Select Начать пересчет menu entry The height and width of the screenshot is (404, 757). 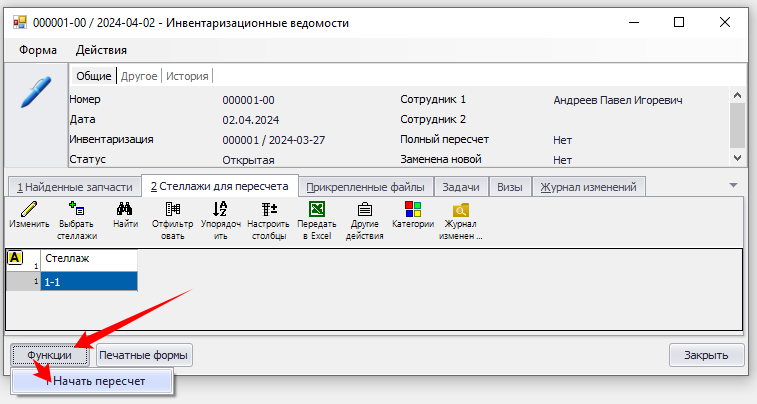tap(98, 381)
